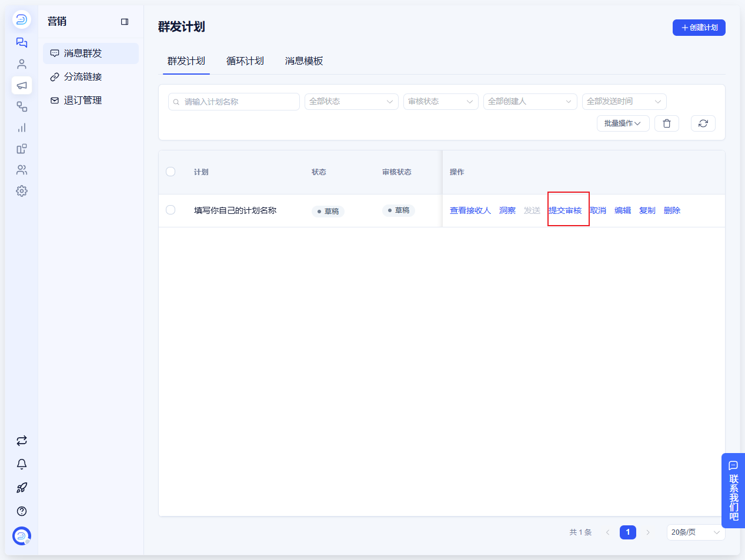
Task: Open the settings gear icon in sidebar
Action: point(22,191)
